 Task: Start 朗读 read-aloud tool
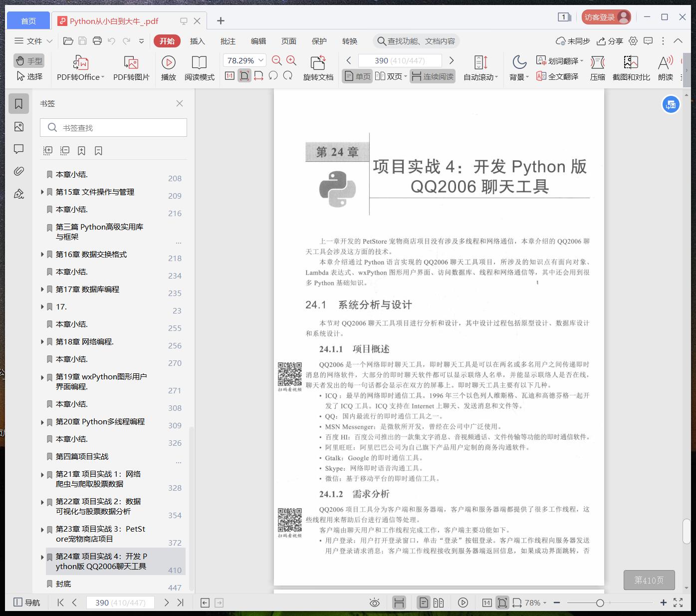(665, 68)
